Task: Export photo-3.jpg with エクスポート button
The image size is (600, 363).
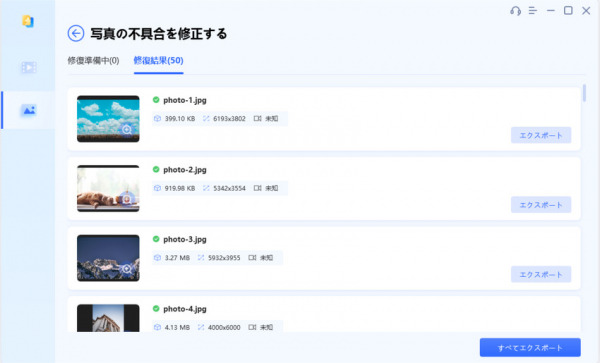Action: (x=541, y=274)
